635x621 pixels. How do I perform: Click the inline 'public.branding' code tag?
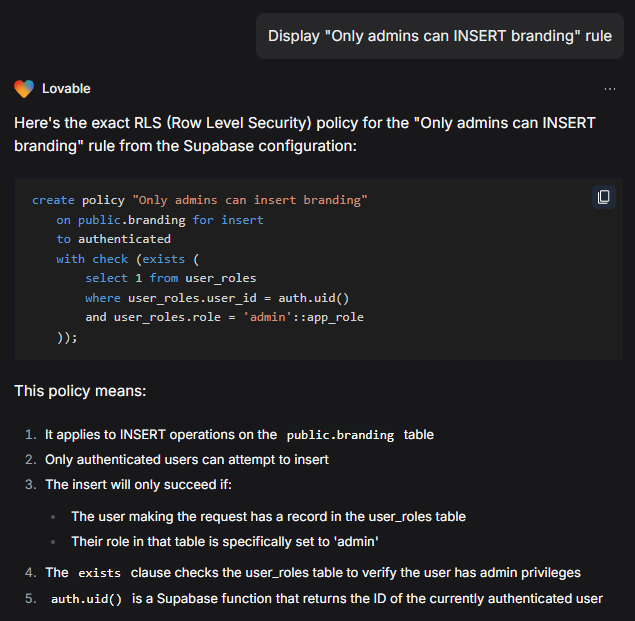(x=340, y=435)
